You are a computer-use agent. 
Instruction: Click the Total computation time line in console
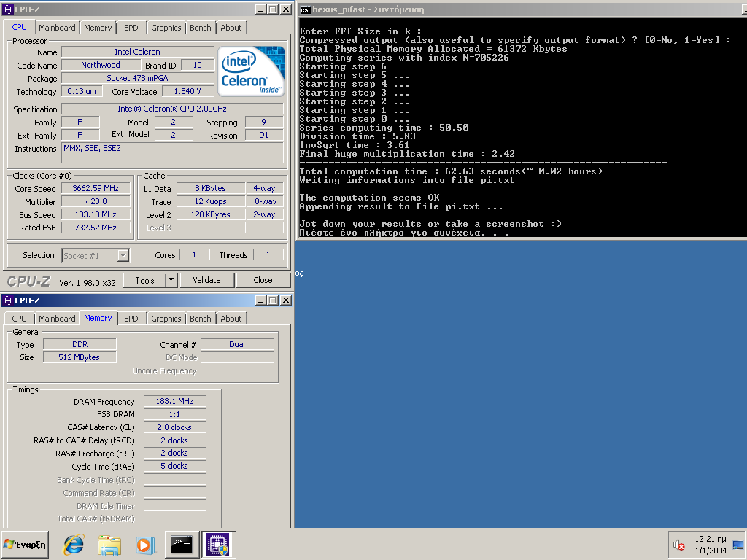point(451,171)
